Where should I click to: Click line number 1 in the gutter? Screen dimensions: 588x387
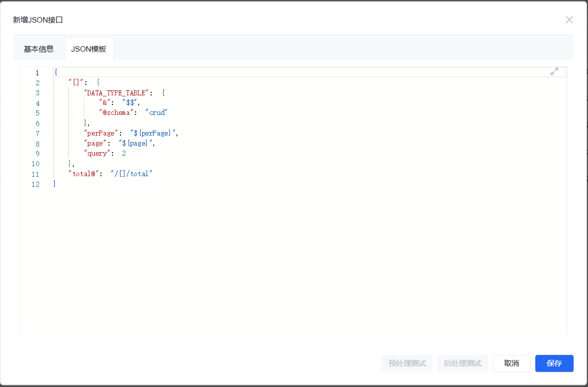pos(37,73)
